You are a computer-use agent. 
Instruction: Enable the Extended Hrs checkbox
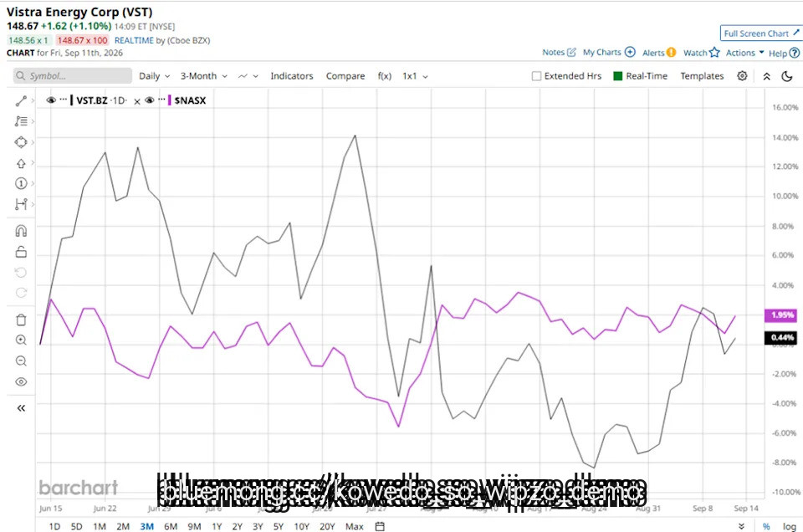point(536,76)
